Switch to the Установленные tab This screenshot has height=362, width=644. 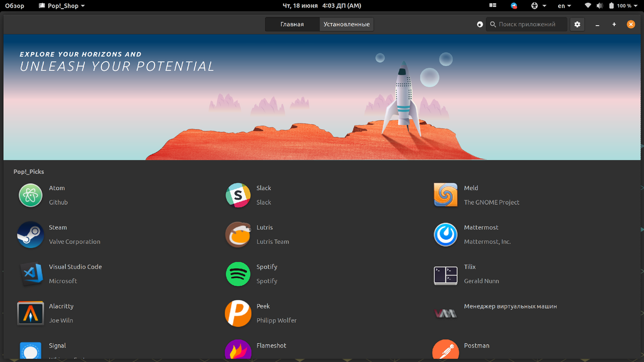pos(347,24)
